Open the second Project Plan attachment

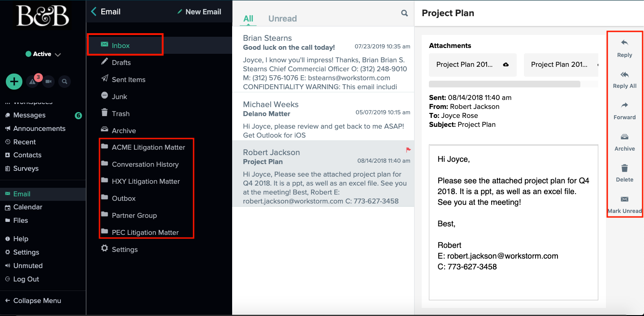pyautogui.click(x=561, y=65)
